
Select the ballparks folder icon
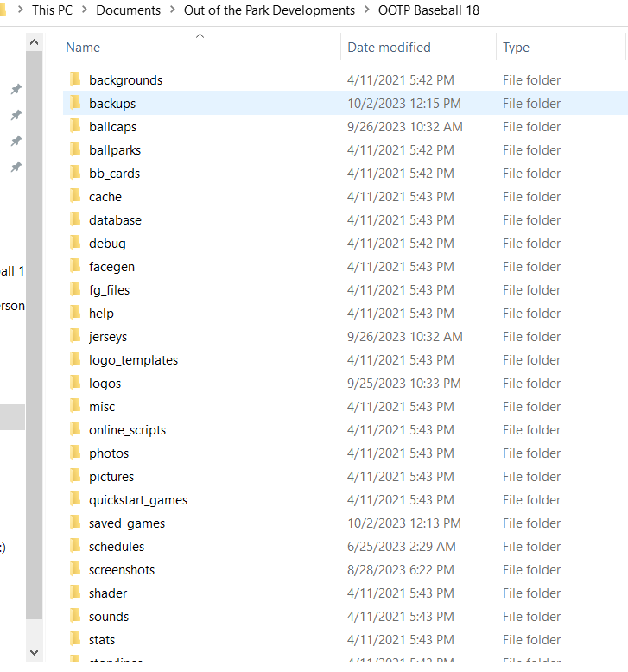tap(75, 149)
